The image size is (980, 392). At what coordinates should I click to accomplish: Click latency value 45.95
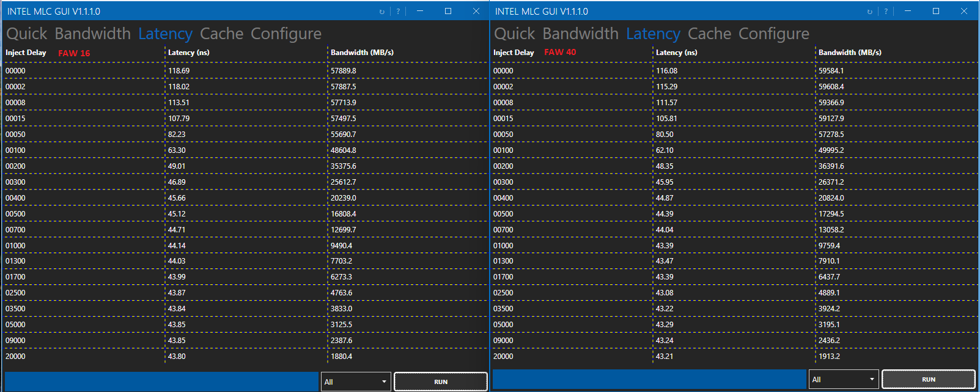click(665, 182)
